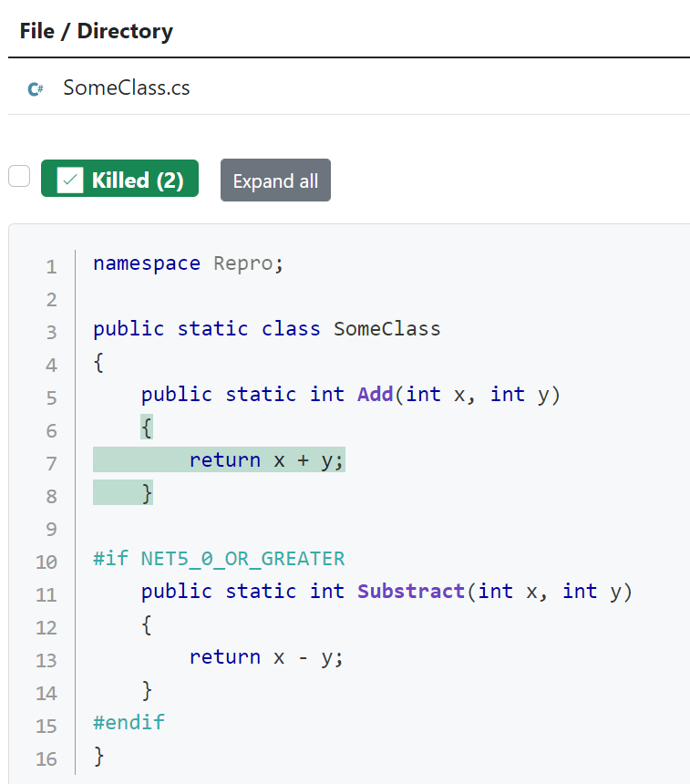Click the C# file type icon

[x=35, y=88]
